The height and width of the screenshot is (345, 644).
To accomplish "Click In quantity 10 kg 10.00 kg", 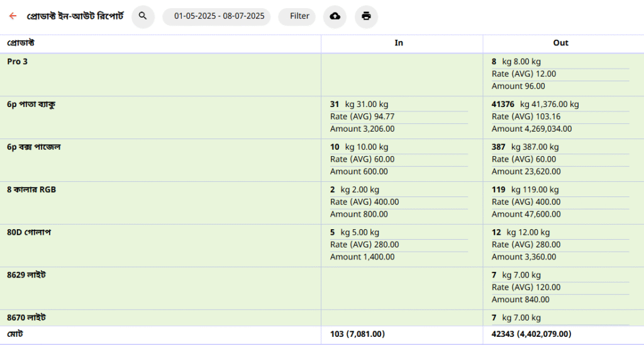I will point(359,147).
